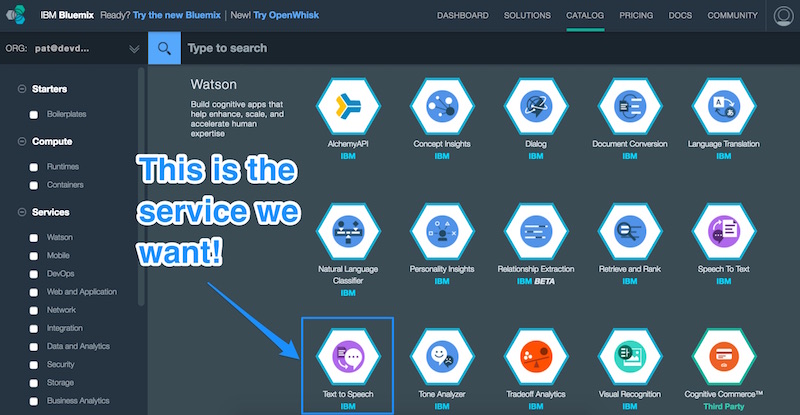
Task: Toggle the DevOps filter checkbox
Action: click(x=34, y=274)
